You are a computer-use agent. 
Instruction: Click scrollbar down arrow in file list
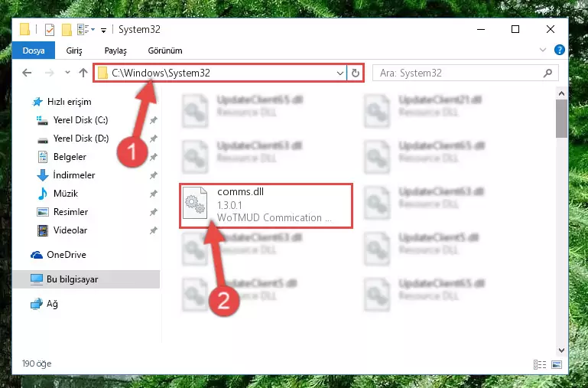point(561,351)
